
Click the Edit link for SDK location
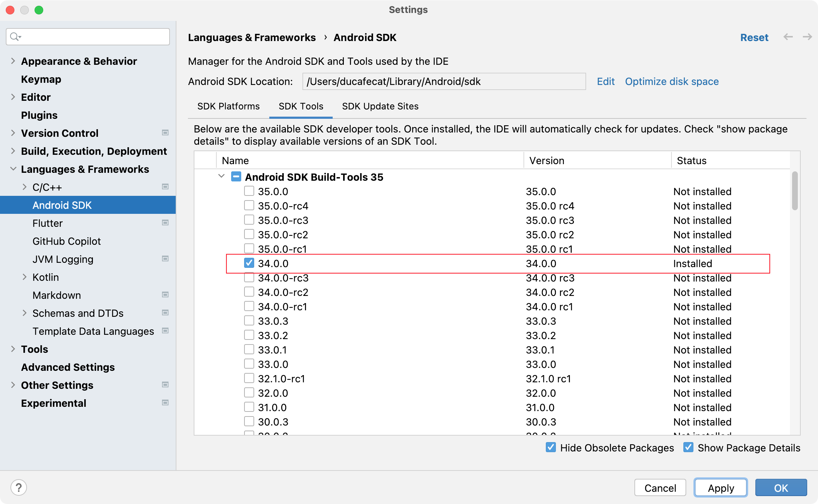coord(605,81)
